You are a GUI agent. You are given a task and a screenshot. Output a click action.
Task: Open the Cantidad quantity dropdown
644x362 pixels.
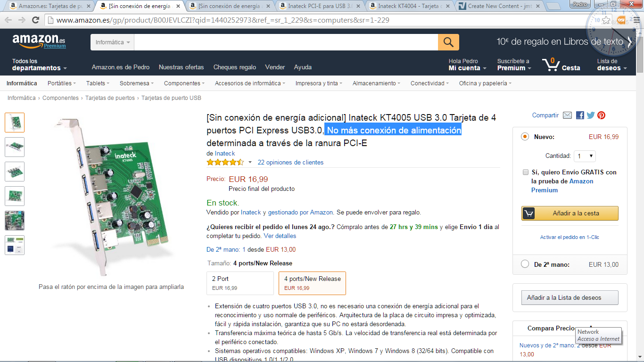coord(585,156)
